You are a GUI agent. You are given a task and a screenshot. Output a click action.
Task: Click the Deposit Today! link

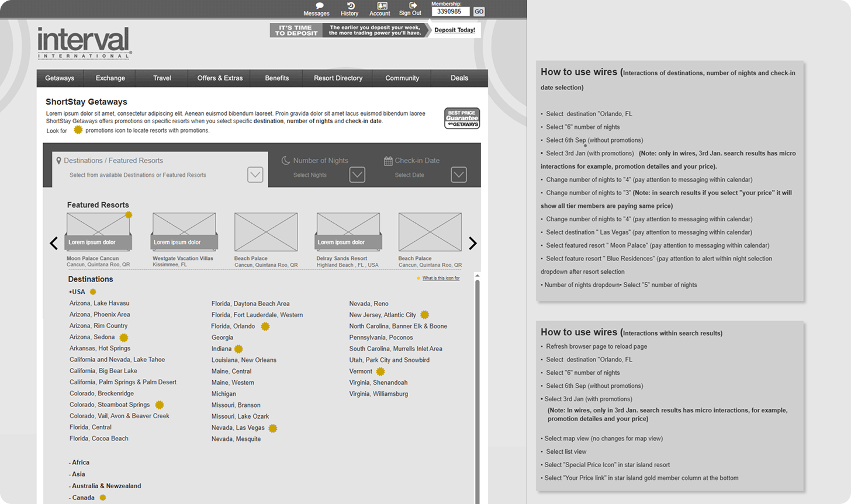(454, 30)
